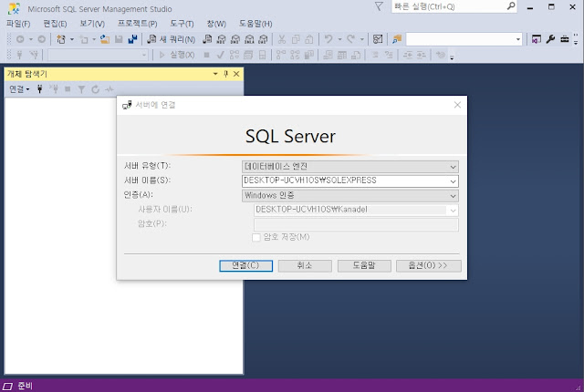Click the Quick Launch magnifier icon
The height and width of the screenshot is (392, 584).
(511, 6)
